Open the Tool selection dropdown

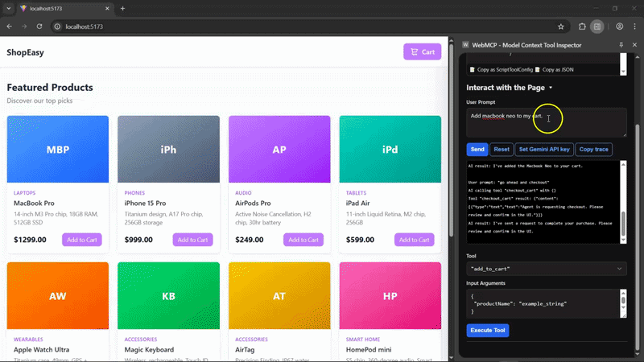tap(546, 268)
